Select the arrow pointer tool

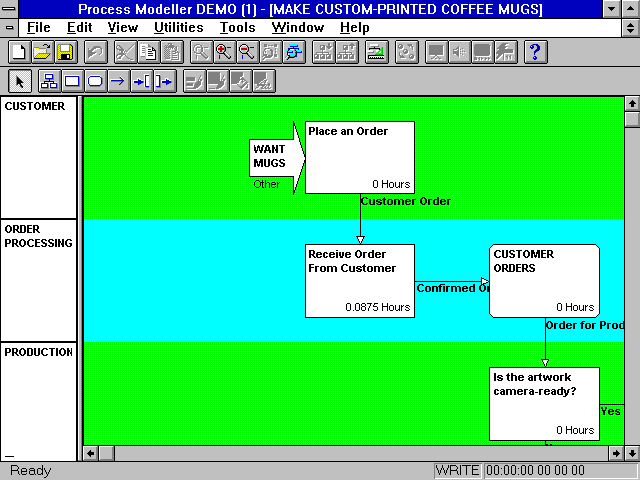click(x=19, y=81)
